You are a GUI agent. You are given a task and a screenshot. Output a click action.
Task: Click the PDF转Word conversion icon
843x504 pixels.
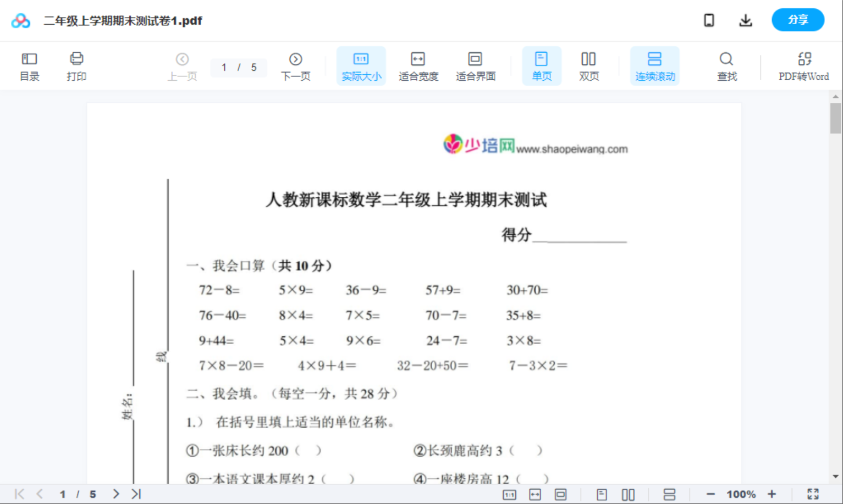click(x=805, y=65)
